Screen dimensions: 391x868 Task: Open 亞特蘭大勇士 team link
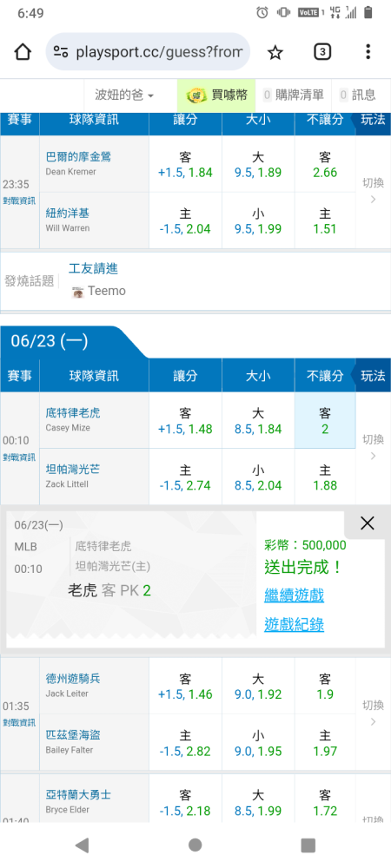pos(78,795)
